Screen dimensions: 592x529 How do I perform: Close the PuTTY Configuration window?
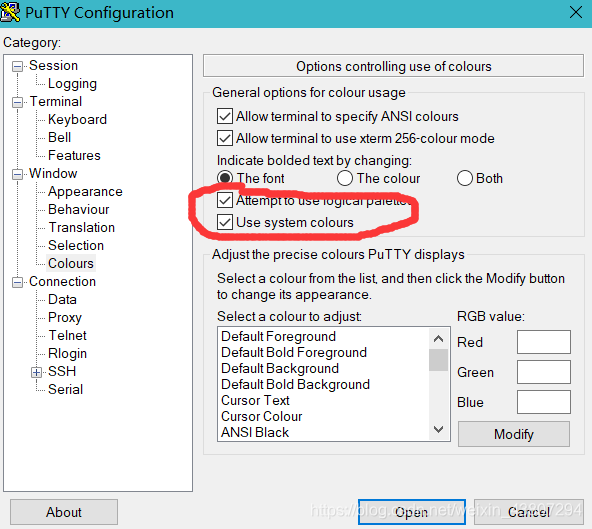pyautogui.click(x=576, y=12)
